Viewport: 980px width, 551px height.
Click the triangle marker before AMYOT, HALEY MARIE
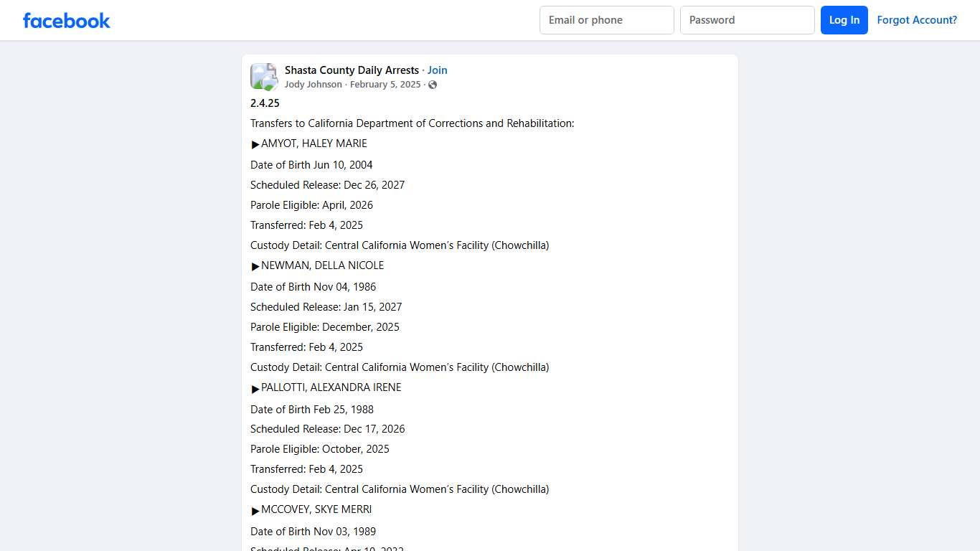(255, 143)
